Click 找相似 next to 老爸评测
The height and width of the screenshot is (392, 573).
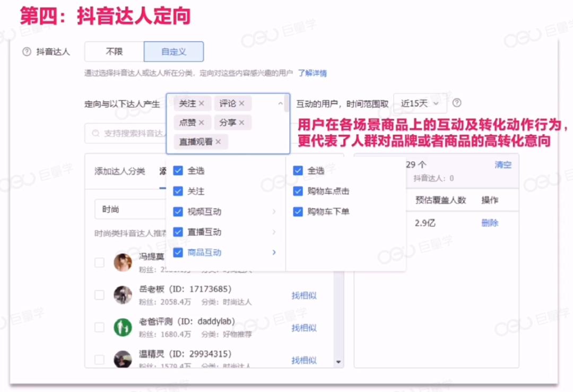[304, 328]
